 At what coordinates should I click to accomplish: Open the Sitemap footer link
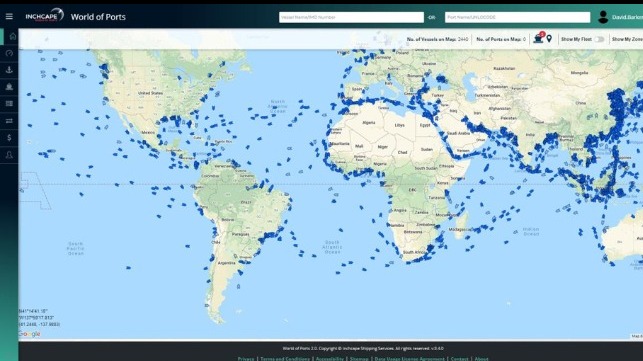click(359, 359)
